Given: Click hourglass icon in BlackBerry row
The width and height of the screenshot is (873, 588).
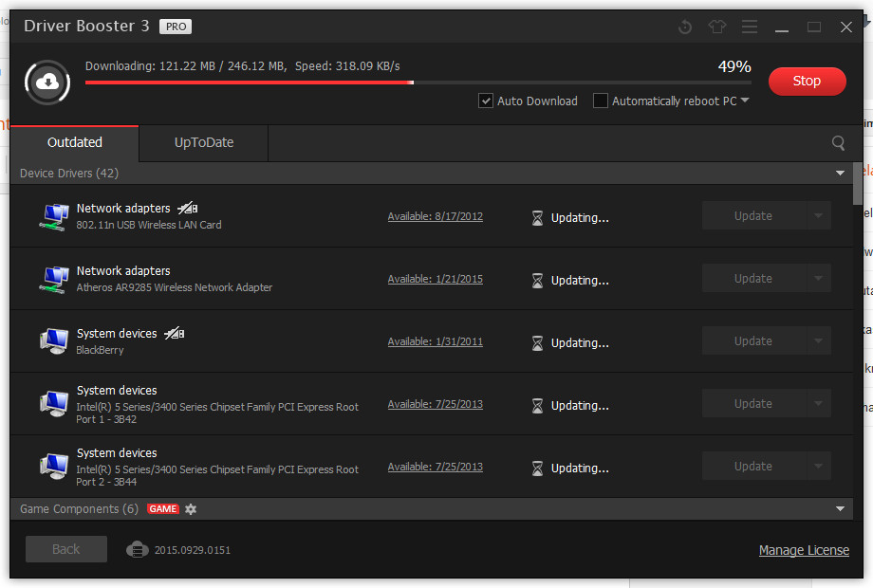Looking at the screenshot, I should (x=537, y=343).
